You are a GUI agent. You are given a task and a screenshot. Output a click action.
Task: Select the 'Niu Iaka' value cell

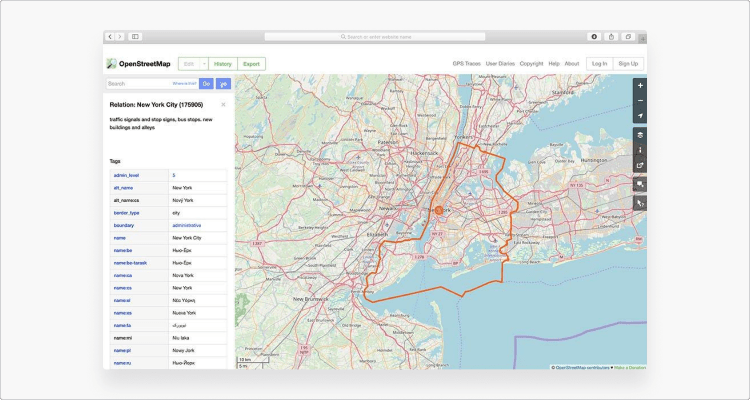198,338
